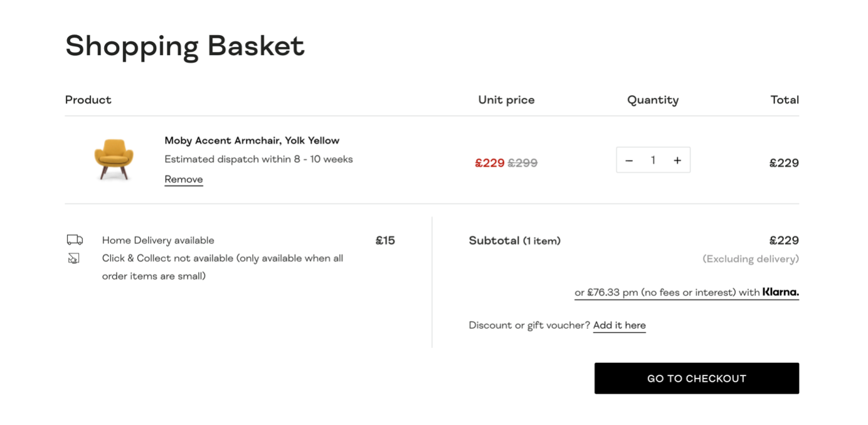Click the Shopping Basket heading
Screen dimensions: 868x425
185,46
